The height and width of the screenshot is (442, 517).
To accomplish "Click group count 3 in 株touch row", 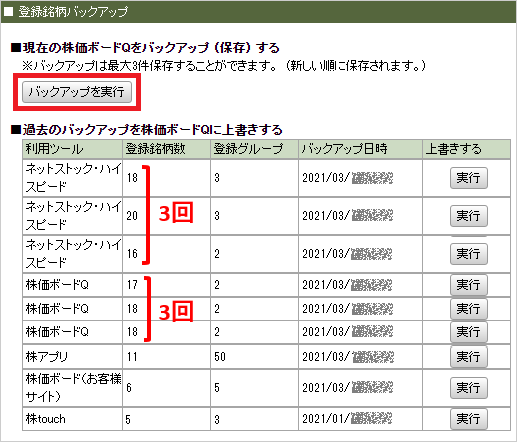I will [217, 419].
